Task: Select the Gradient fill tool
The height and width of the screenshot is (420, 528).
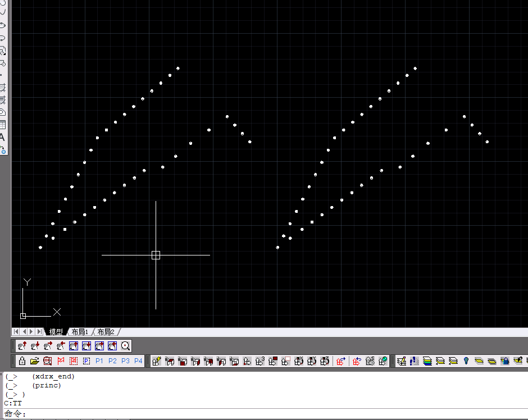Action: 3,100
